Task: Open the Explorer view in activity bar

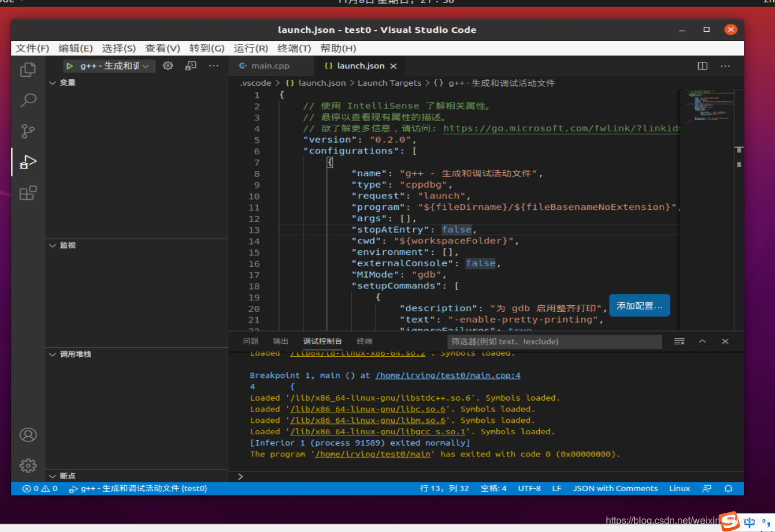Action: (x=28, y=70)
